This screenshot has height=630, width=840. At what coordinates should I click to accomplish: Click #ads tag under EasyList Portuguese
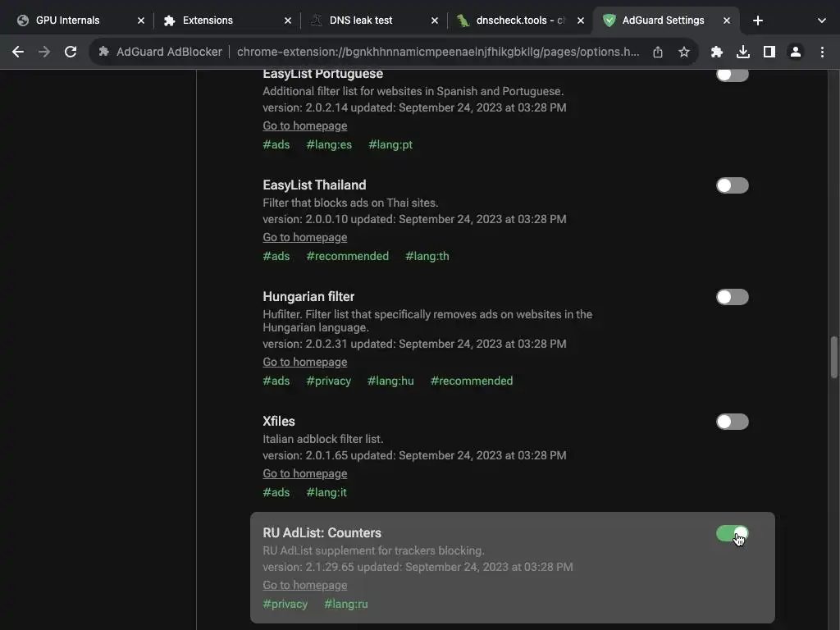(276, 144)
